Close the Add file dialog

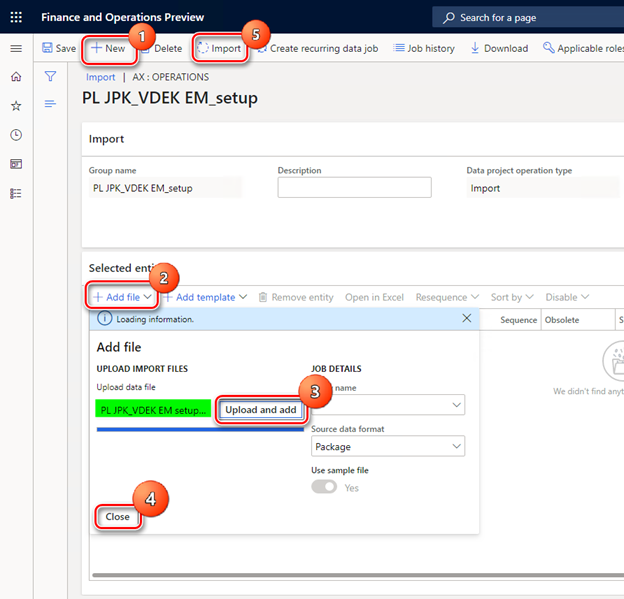[x=117, y=517]
